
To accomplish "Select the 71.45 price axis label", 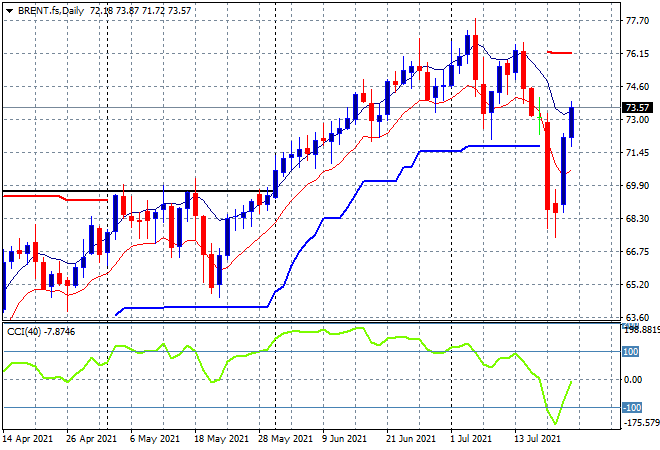I will (637, 152).
